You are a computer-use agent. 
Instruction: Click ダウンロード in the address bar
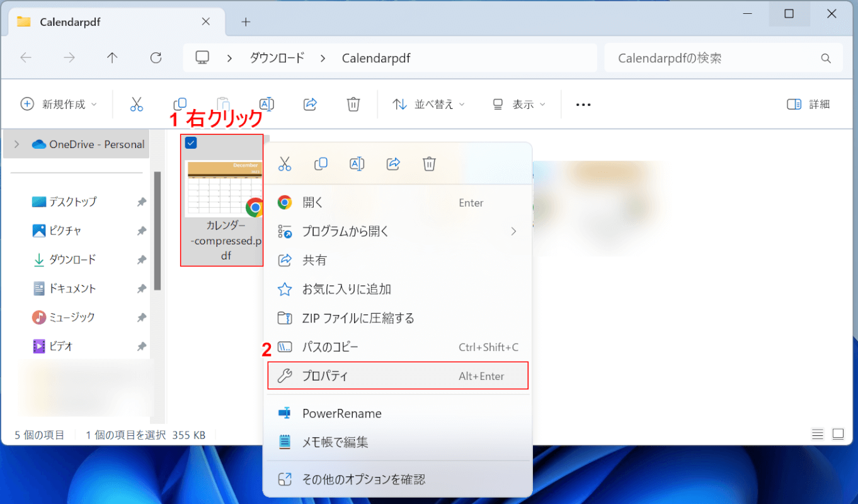(277, 58)
